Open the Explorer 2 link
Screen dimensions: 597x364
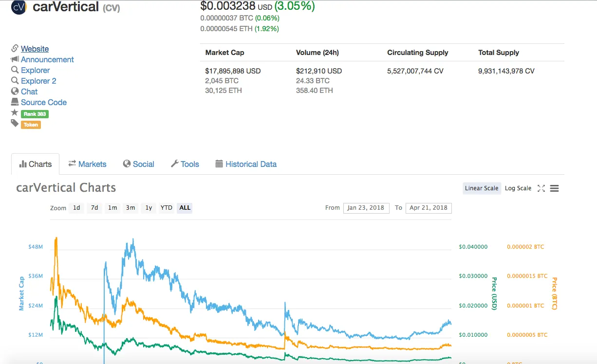[38, 81]
